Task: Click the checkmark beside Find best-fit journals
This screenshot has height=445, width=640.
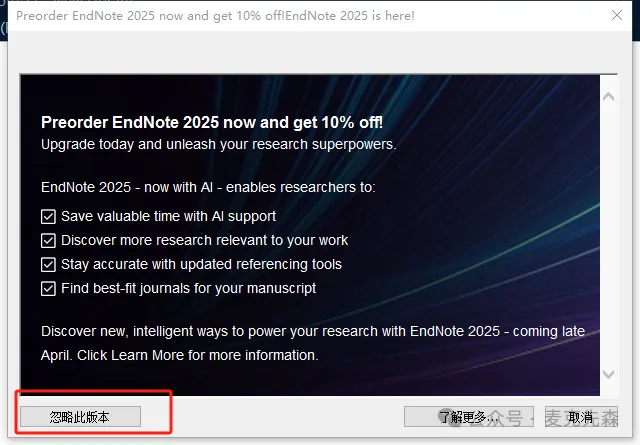Action: coord(48,289)
